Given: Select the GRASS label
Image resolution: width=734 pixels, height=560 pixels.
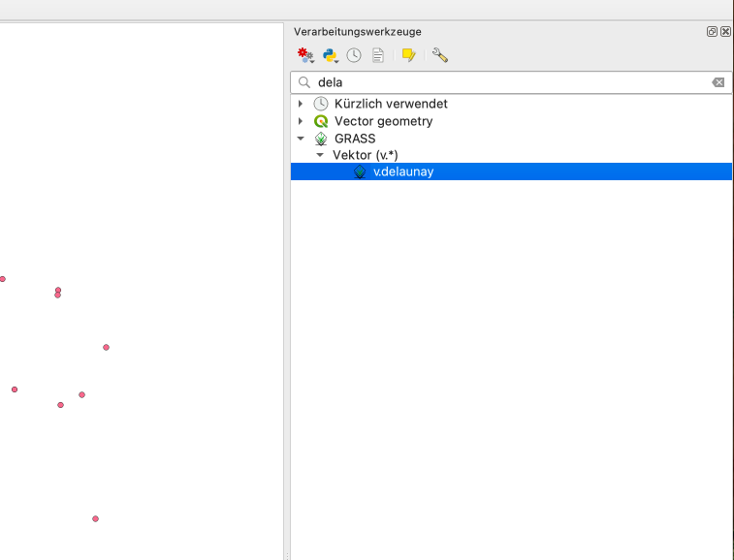Looking at the screenshot, I should [x=355, y=139].
